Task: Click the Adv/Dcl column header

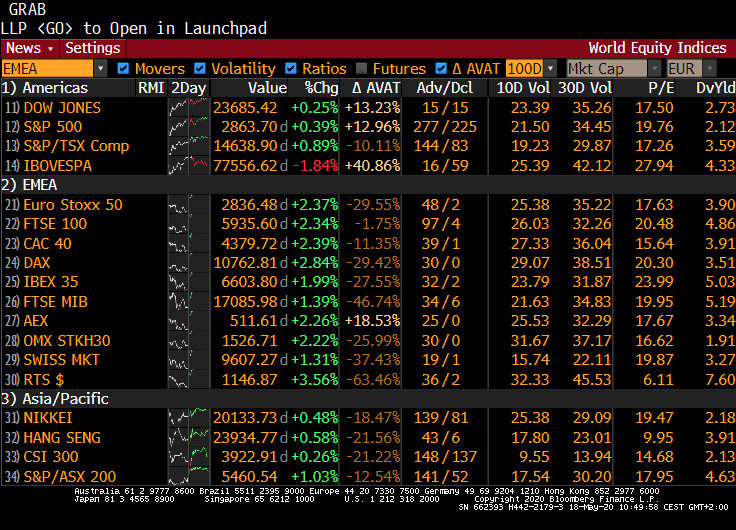Action: coord(445,88)
